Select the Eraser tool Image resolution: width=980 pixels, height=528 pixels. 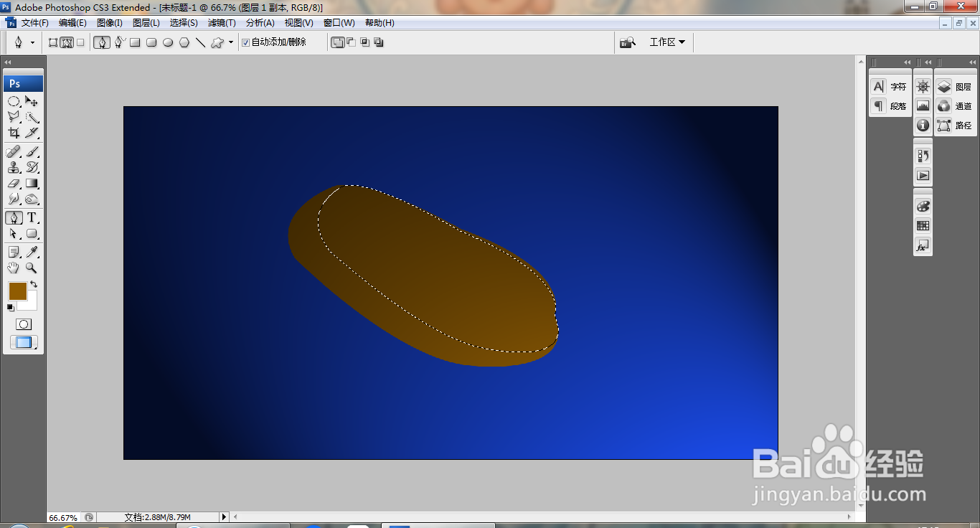pos(14,183)
